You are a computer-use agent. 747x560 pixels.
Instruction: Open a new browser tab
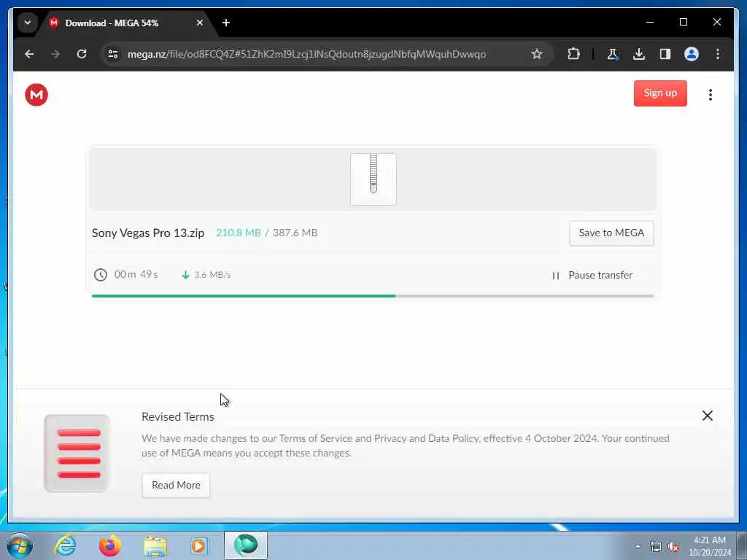click(226, 23)
